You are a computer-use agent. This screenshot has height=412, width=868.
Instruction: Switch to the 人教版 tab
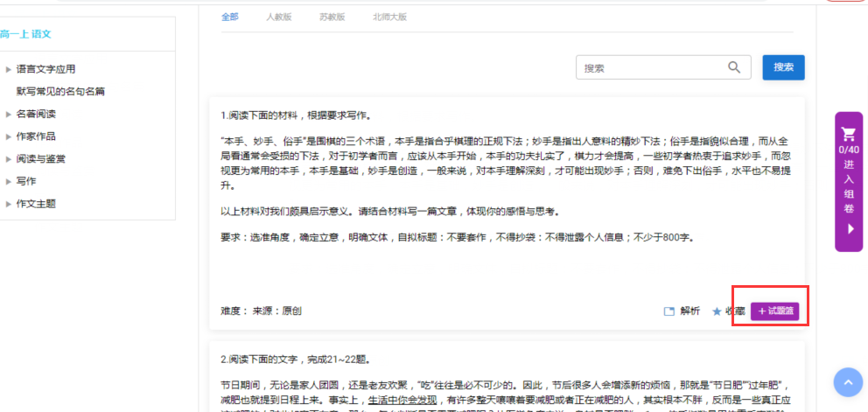click(280, 17)
